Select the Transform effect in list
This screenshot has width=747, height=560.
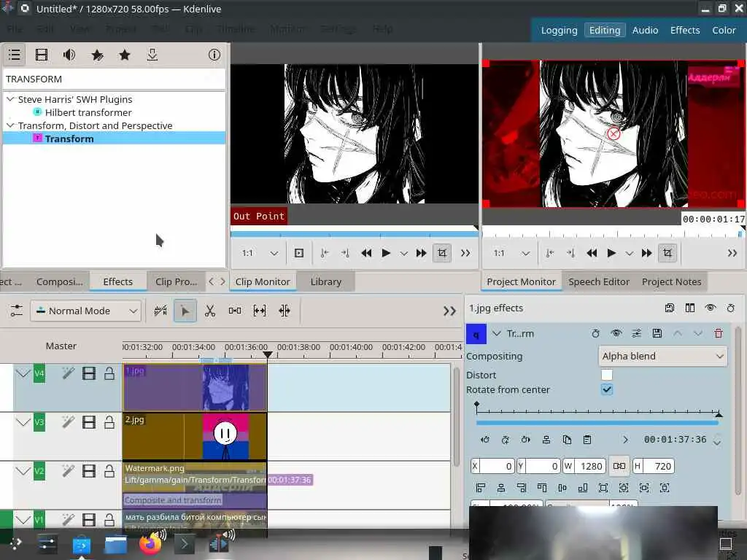(114, 139)
